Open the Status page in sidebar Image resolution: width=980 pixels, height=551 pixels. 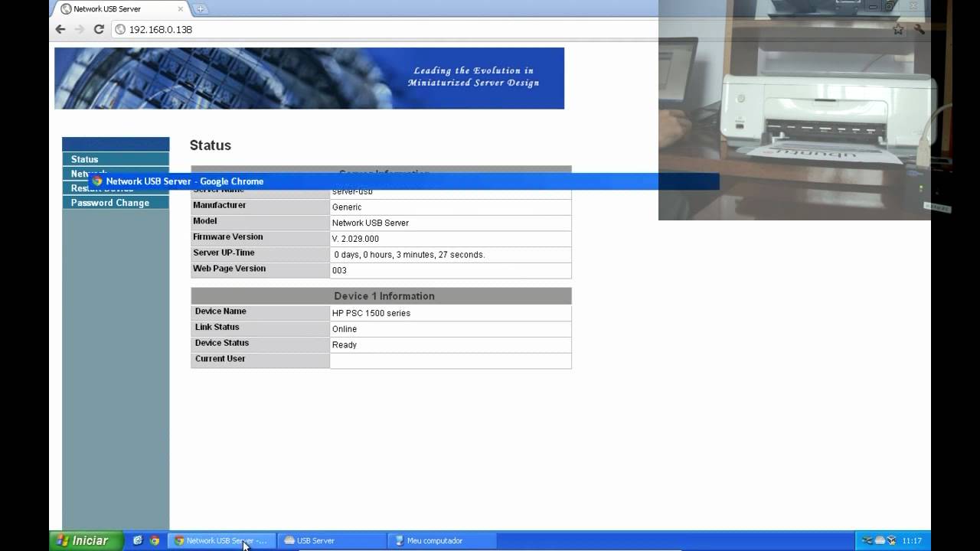(x=116, y=159)
